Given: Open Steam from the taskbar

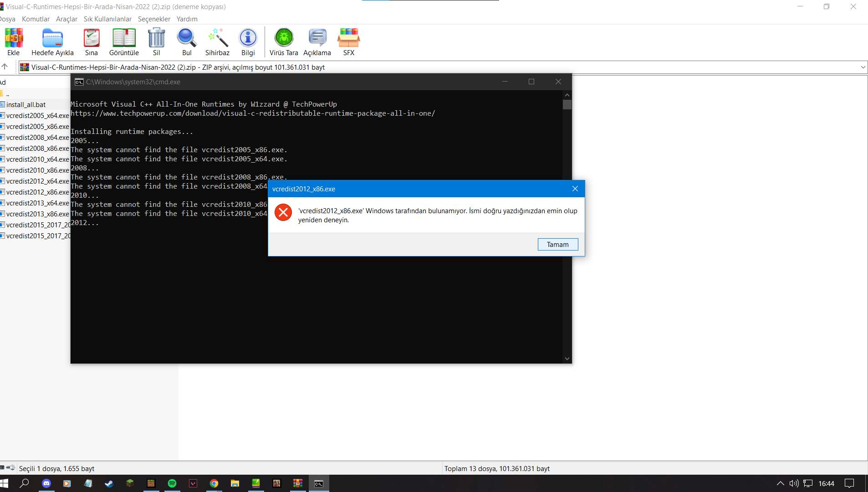Looking at the screenshot, I should point(109,483).
